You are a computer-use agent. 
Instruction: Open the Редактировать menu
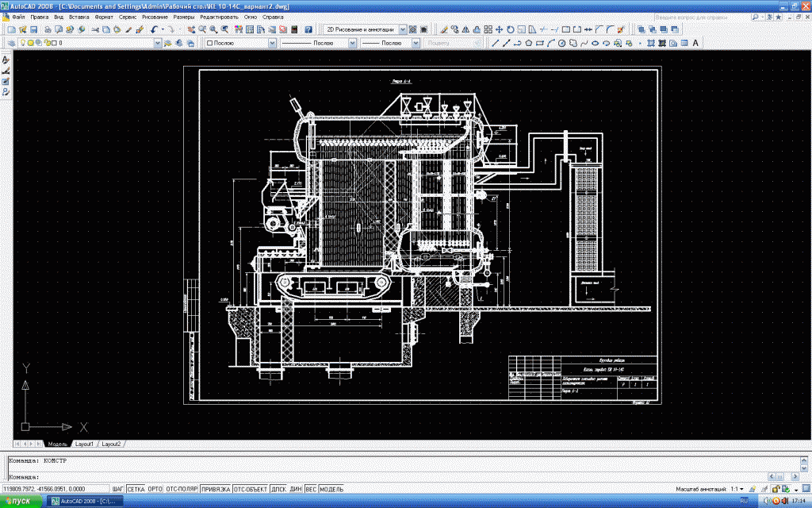219,17
